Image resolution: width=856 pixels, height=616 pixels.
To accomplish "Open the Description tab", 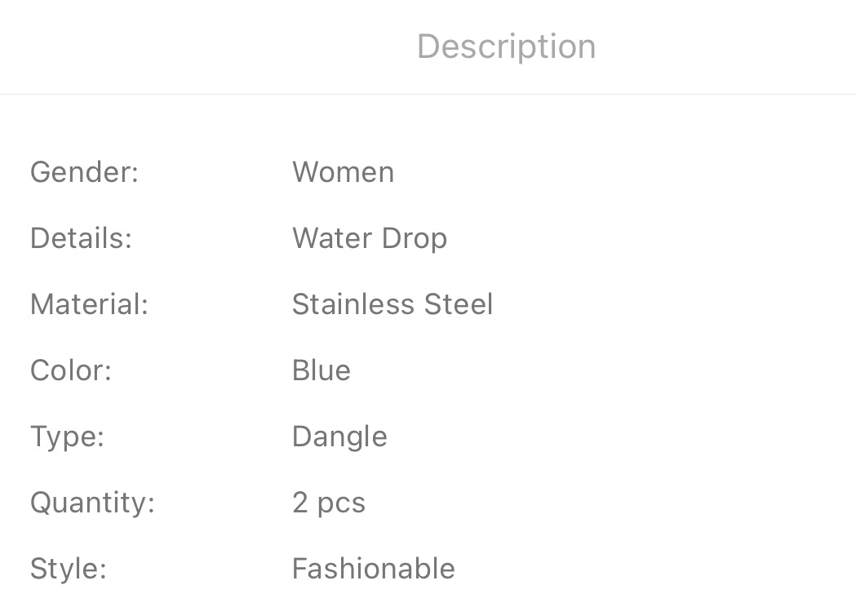I will tap(506, 47).
